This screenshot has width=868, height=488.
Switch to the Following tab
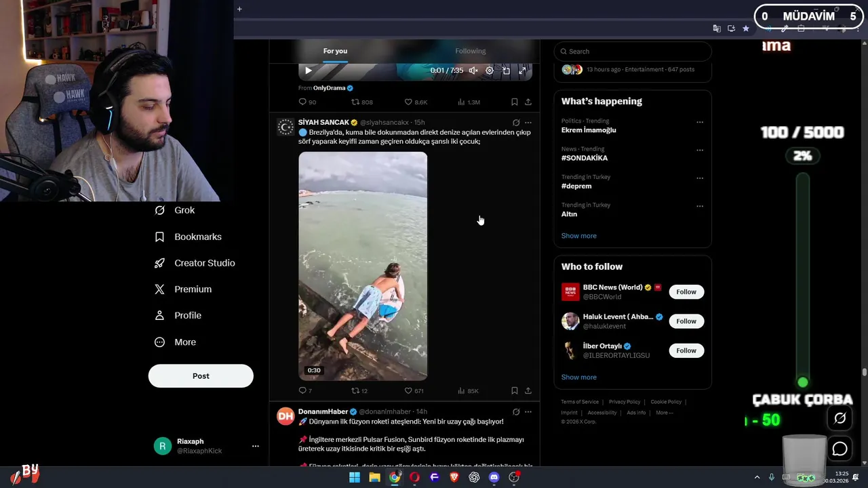471,51
